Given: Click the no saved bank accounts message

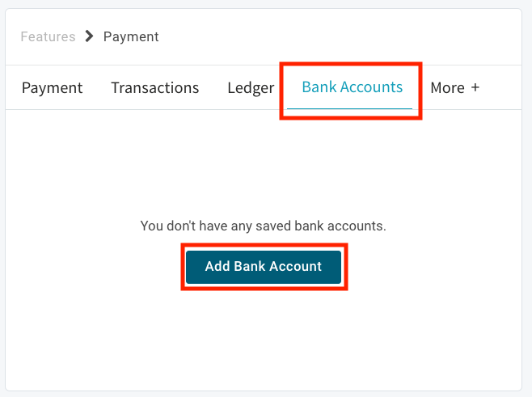Looking at the screenshot, I should coord(264,226).
